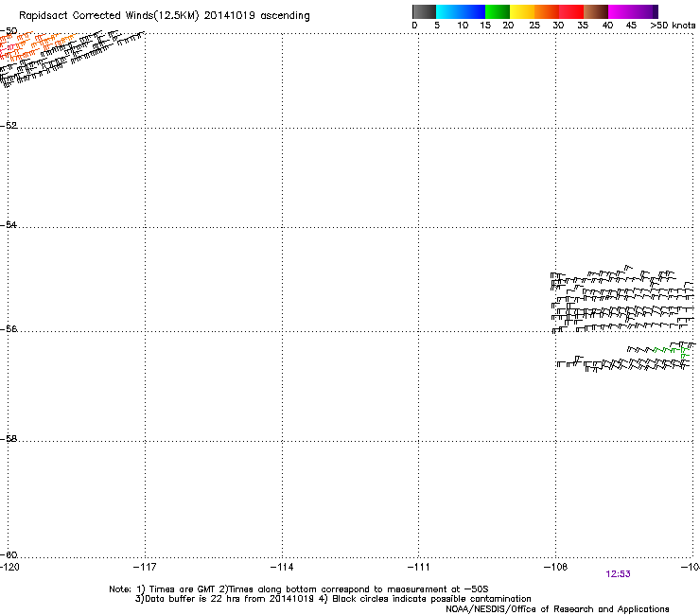The height and width of the screenshot is (615, 700).
Task: Click the red 30-35 knots legend swatch
Action: pos(571,11)
